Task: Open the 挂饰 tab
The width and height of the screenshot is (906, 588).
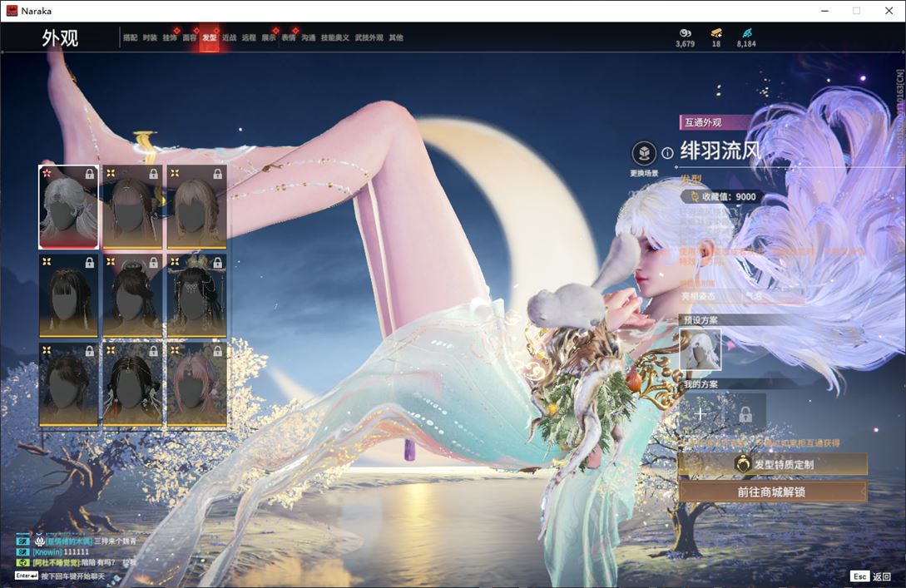Action: pos(169,37)
